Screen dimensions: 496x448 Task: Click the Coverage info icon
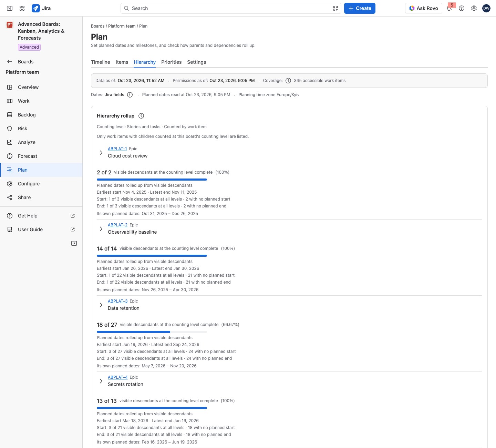tap(288, 81)
